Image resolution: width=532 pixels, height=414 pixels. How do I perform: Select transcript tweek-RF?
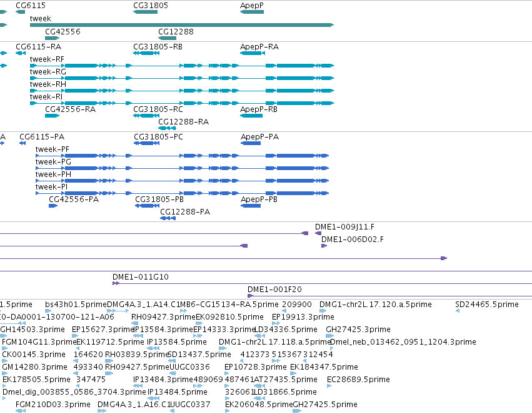[182, 66]
